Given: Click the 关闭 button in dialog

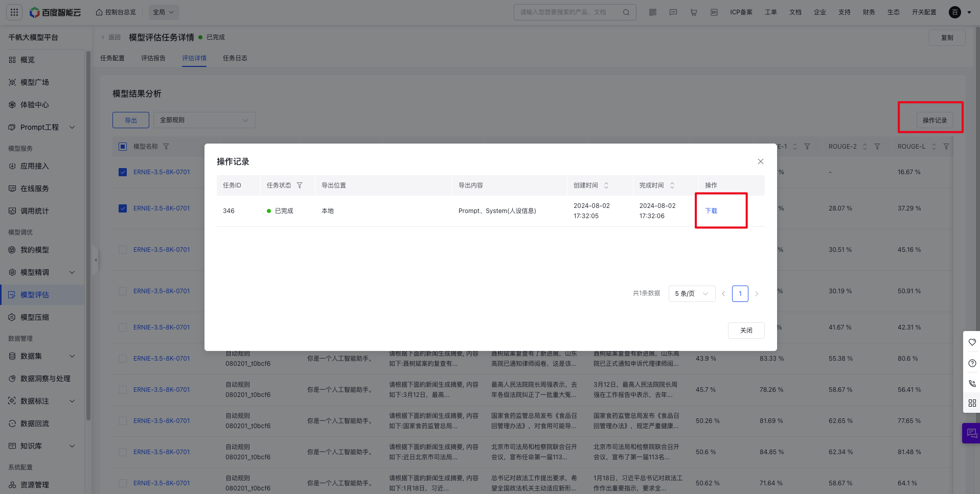Looking at the screenshot, I should (x=746, y=331).
